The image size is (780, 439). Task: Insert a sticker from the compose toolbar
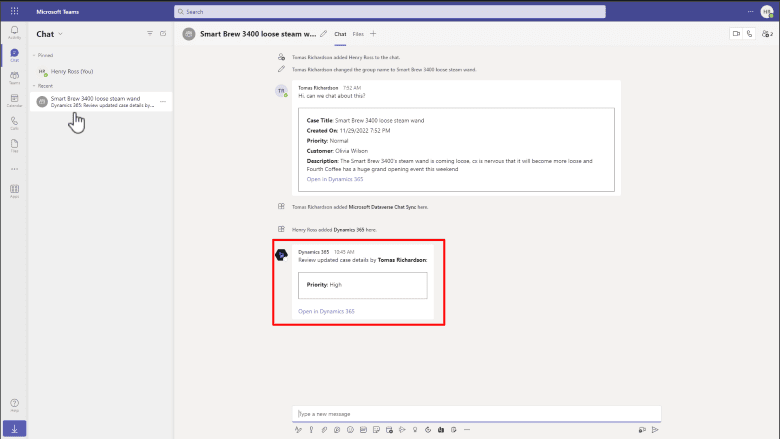pyautogui.click(x=376, y=430)
